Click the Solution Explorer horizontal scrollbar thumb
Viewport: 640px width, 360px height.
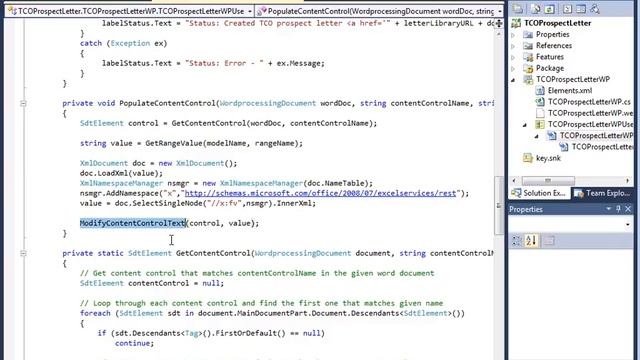[x=548, y=180]
